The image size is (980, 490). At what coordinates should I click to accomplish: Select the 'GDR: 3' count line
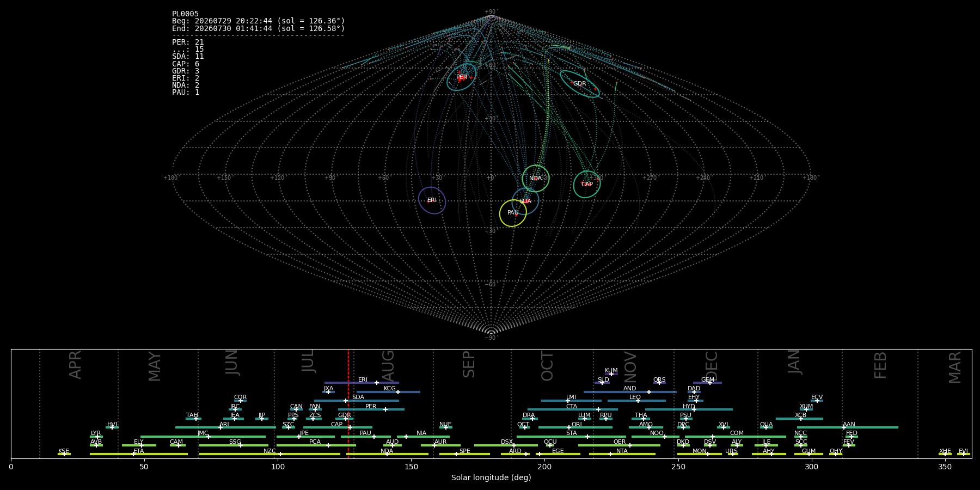(x=186, y=71)
